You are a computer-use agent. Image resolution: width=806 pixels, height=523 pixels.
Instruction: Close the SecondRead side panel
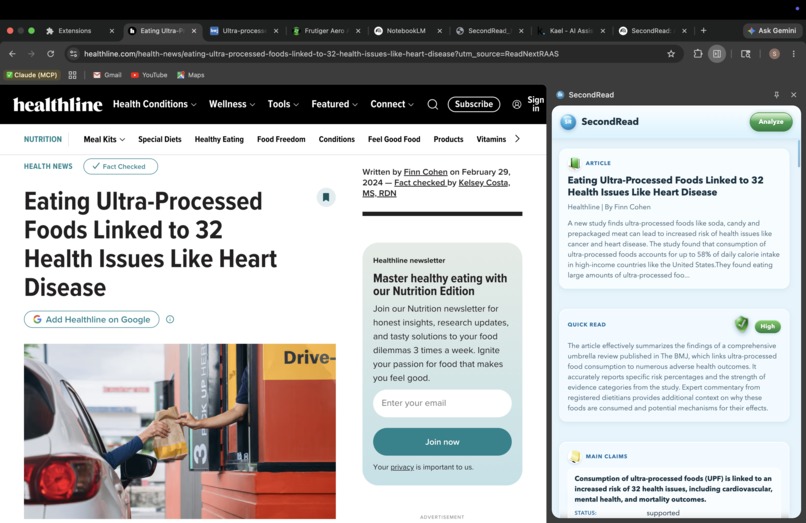click(794, 95)
